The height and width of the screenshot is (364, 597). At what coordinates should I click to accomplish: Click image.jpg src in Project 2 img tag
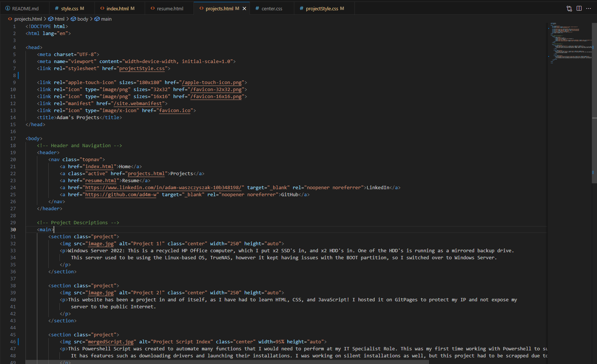tap(101, 292)
